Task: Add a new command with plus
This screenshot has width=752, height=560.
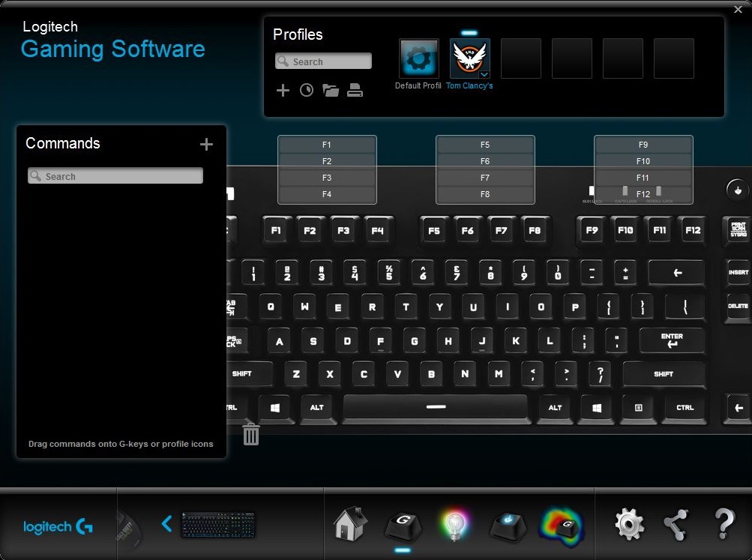Action: coord(206,145)
